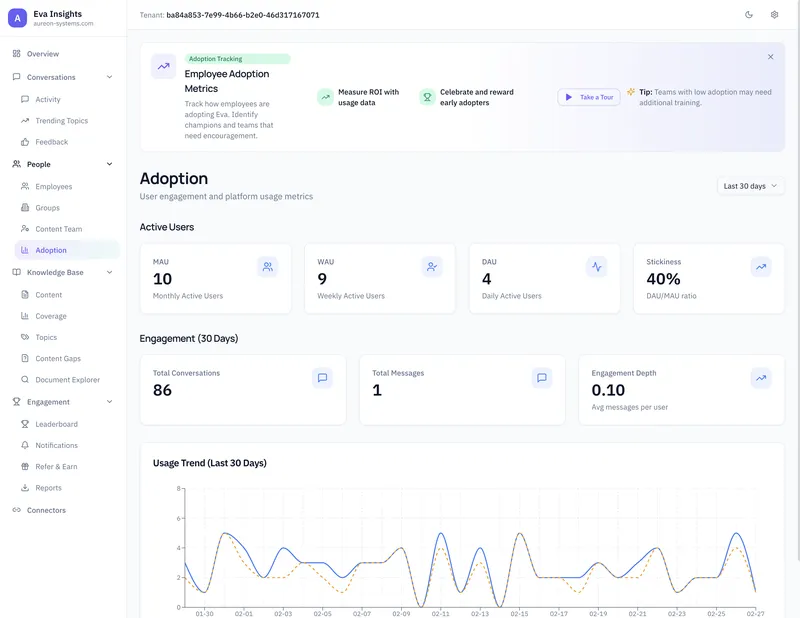Screen dimensions: 800x618
Task: Click the Celebrate and reward trophy icon
Action: click(427, 97)
